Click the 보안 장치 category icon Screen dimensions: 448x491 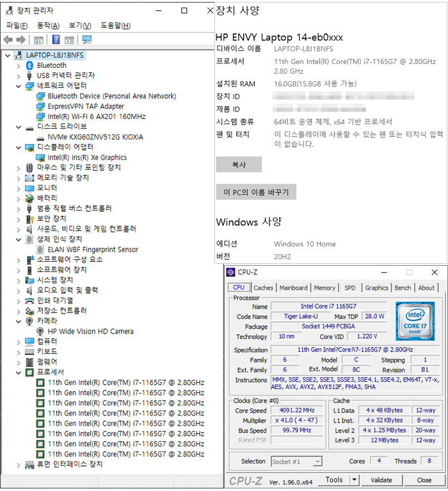(29, 219)
